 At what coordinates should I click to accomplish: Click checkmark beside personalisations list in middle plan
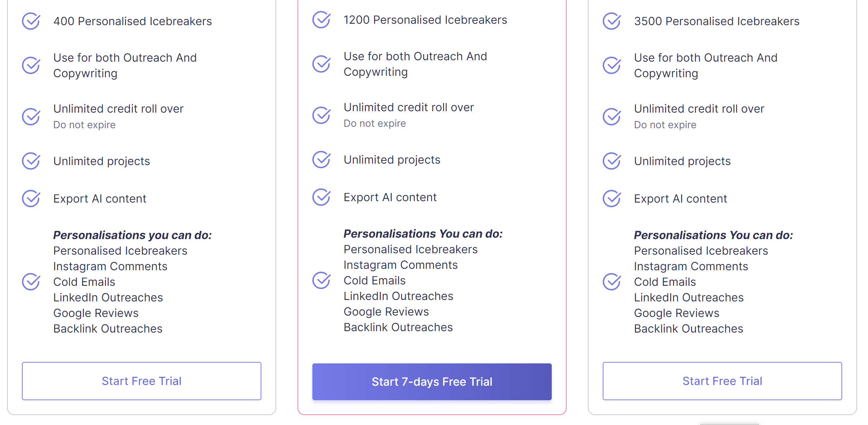[322, 280]
